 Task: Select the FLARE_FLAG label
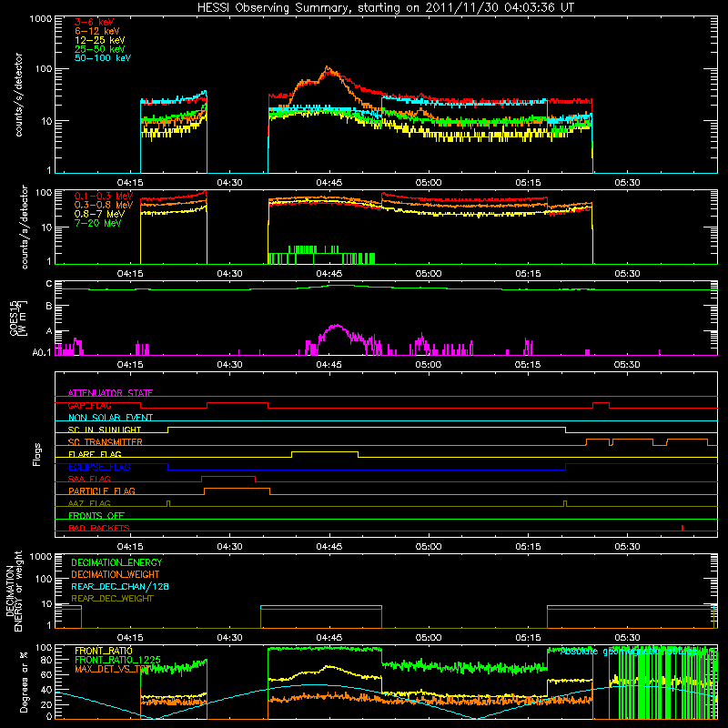click(x=95, y=454)
